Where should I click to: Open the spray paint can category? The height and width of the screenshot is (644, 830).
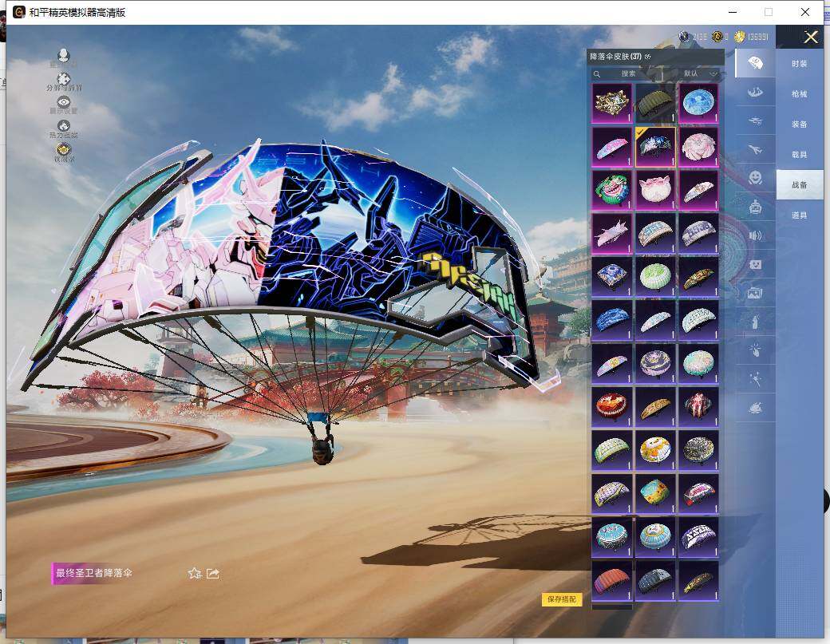point(754,322)
